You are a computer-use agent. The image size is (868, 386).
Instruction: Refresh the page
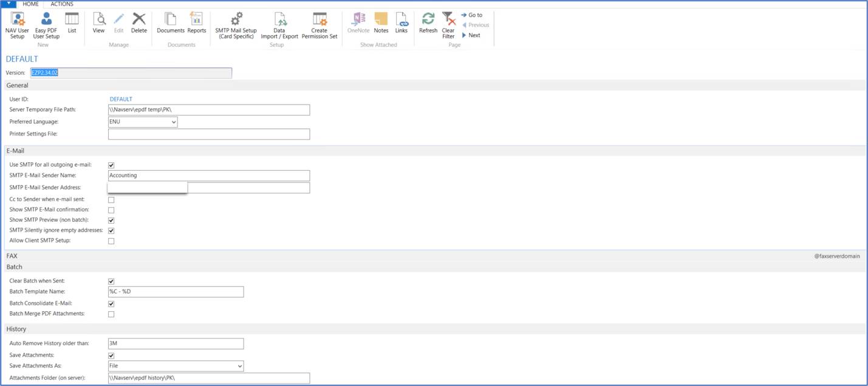coord(428,23)
